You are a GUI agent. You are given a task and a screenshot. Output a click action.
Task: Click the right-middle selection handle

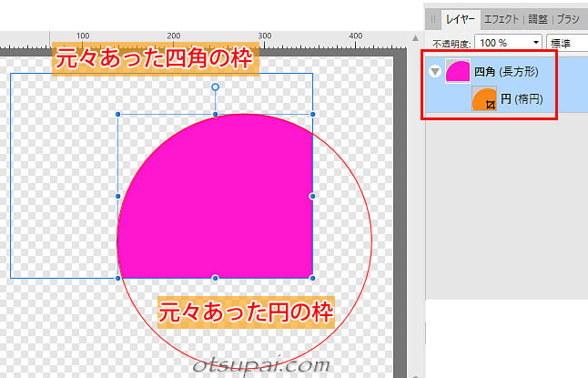pyautogui.click(x=312, y=196)
